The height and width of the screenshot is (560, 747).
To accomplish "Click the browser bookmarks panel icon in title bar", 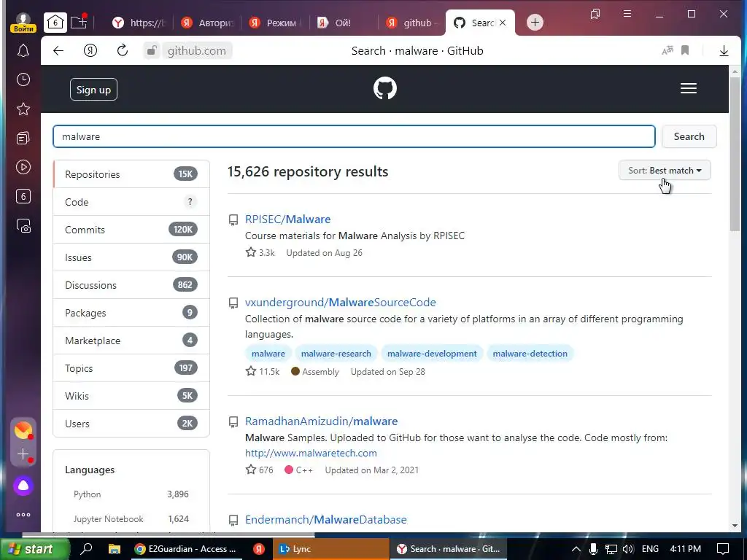I will [595, 14].
